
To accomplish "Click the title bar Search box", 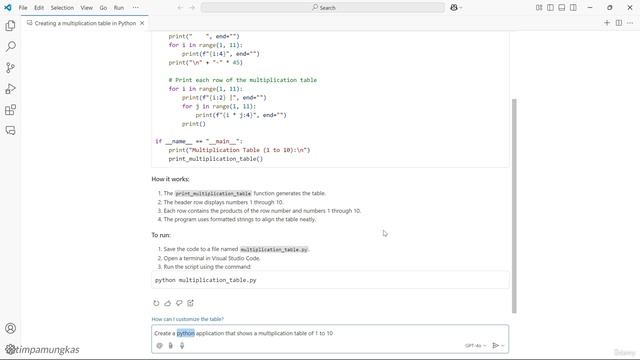I will tap(323, 7).
